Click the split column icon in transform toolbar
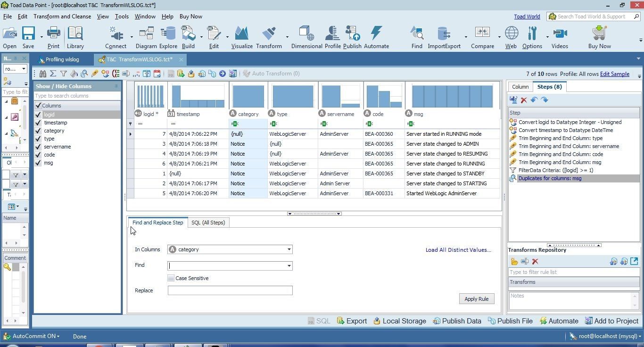Viewport: 644px width, 347px height. [x=147, y=74]
